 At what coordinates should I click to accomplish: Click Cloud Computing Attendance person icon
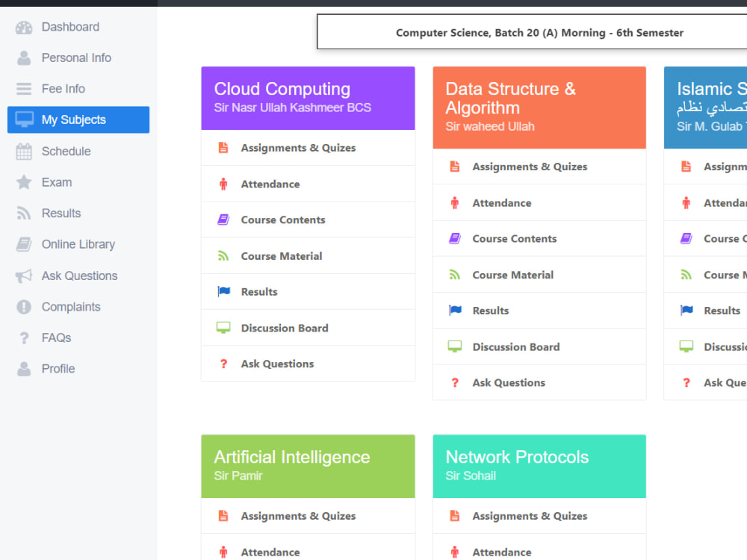click(223, 184)
